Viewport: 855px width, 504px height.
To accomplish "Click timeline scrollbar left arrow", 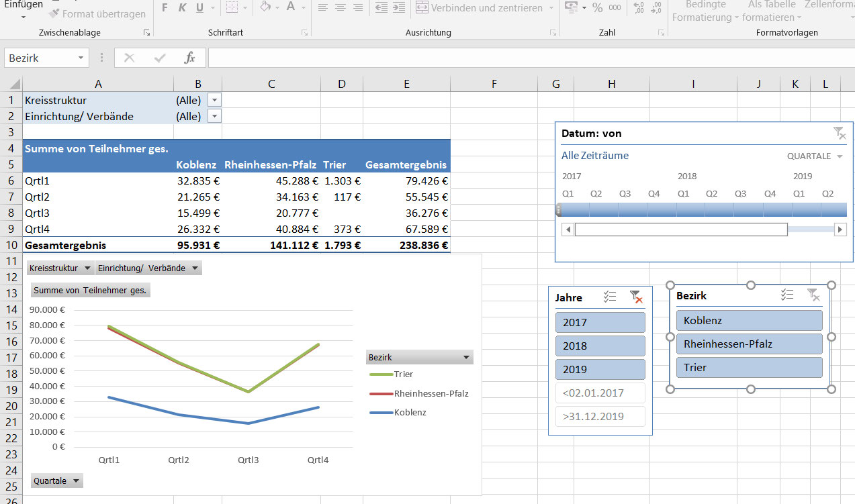I will tap(568, 230).
